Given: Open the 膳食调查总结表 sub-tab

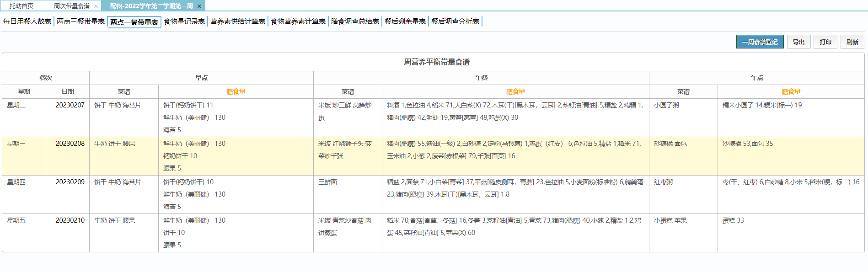Looking at the screenshot, I should pos(355,21).
